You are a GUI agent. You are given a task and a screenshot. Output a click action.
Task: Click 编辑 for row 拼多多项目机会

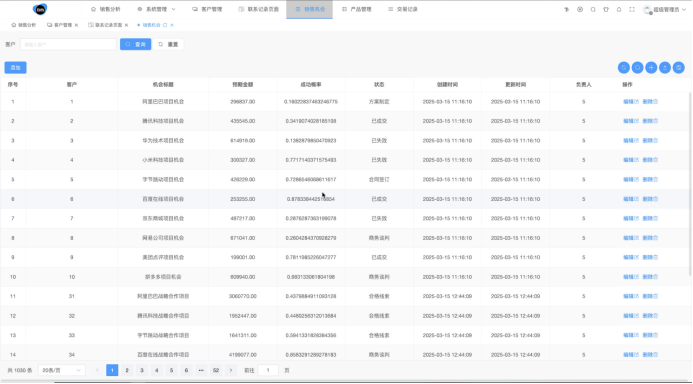(631, 277)
